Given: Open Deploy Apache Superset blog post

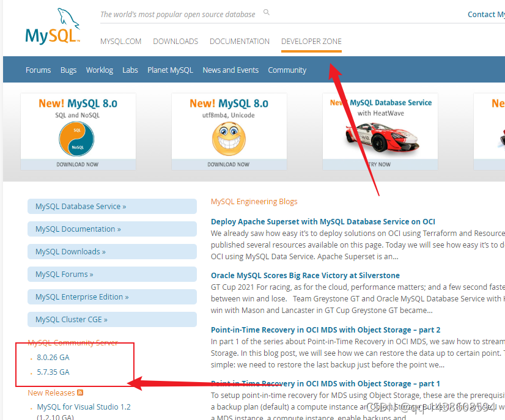Looking at the screenshot, I should pyautogui.click(x=323, y=221).
